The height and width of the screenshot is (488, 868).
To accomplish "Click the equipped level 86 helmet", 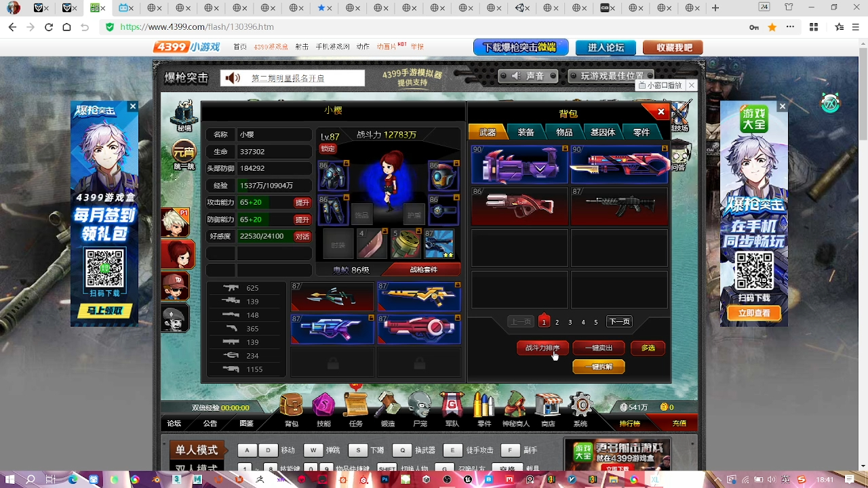I will tap(444, 176).
